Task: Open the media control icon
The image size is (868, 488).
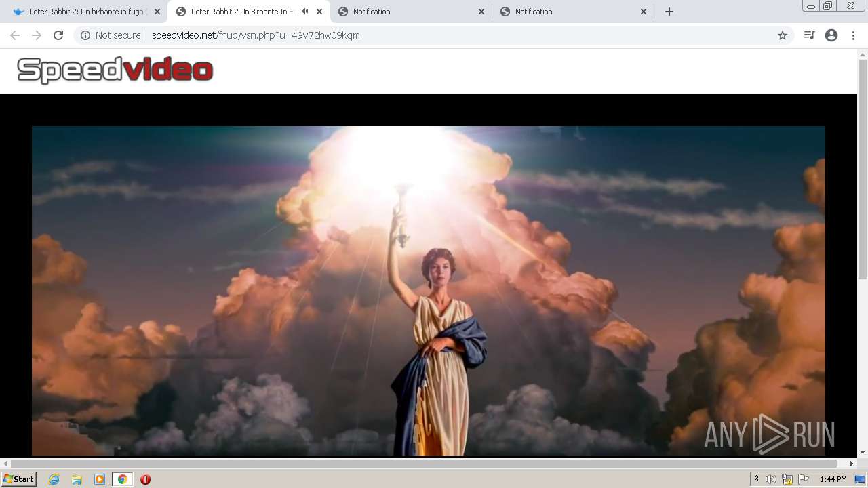Action: pos(809,35)
